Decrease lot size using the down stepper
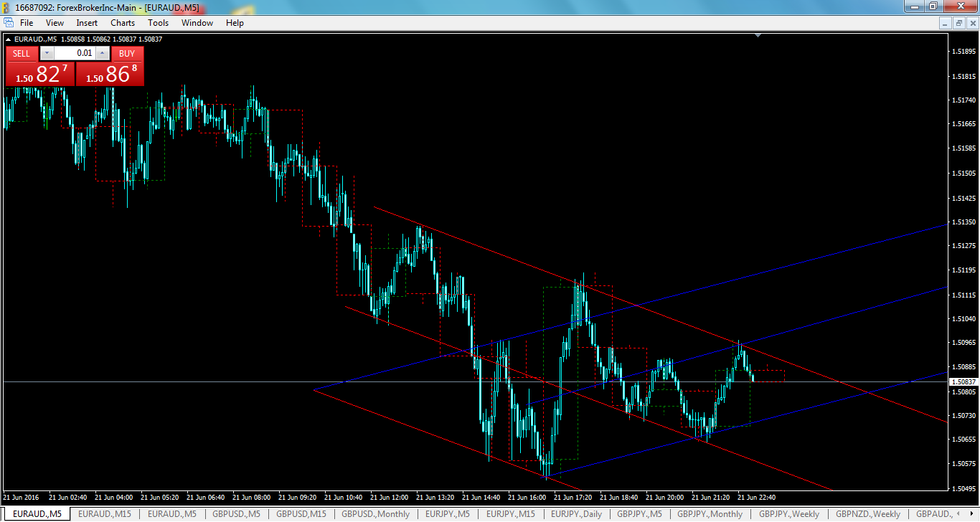The image size is (980, 522). click(47, 52)
